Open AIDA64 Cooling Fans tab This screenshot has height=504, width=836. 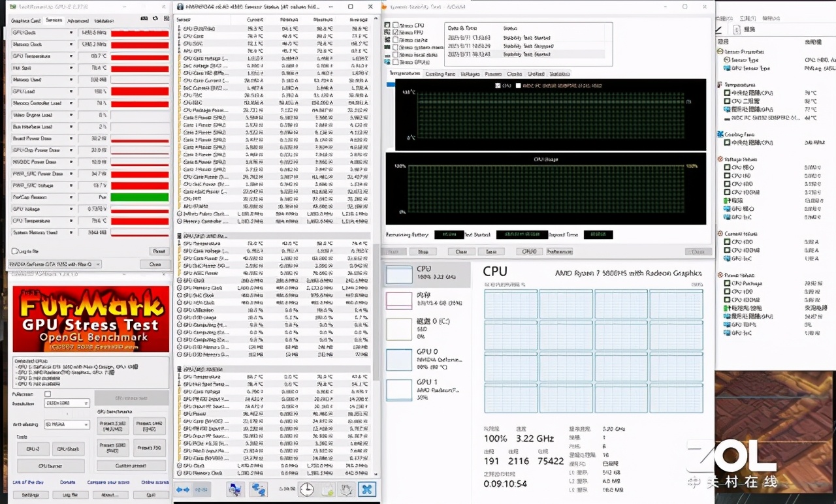440,74
